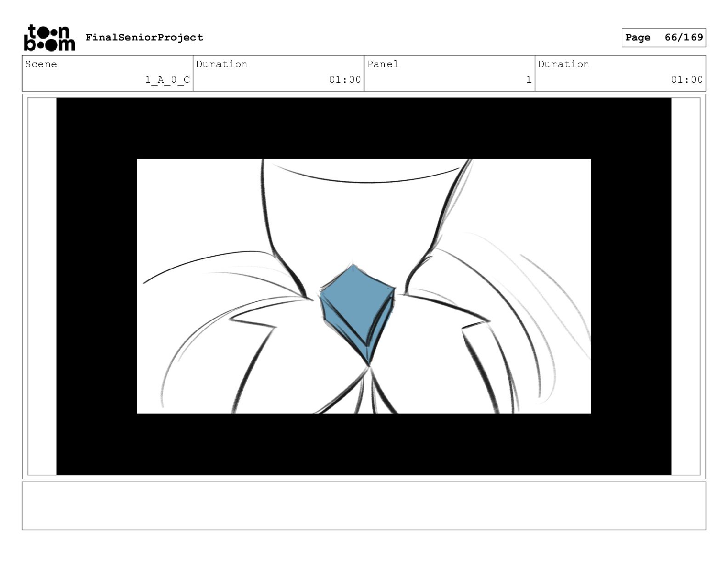Click the Toon Boom logo
Image resolution: width=728 pixels, height=563 pixels.
click(49, 37)
